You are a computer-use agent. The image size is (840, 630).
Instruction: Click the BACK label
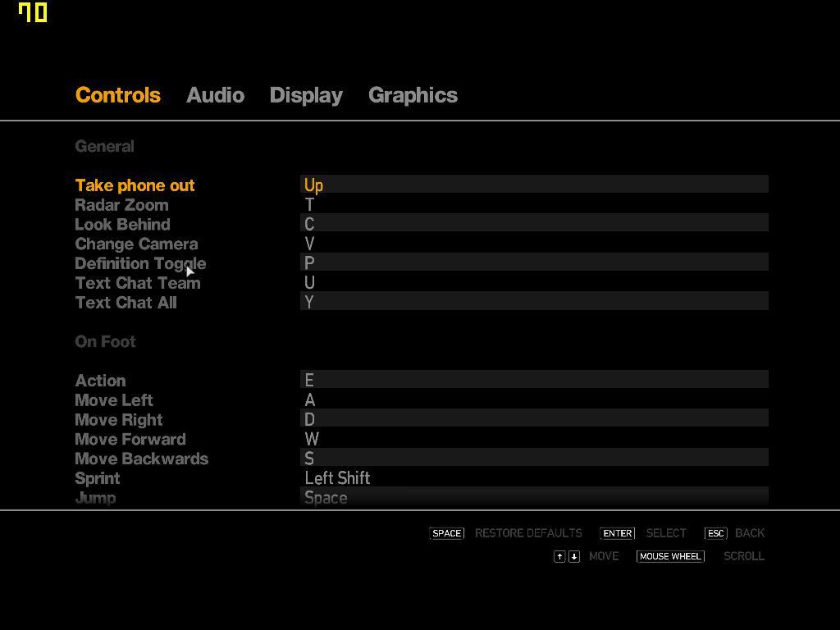click(750, 533)
